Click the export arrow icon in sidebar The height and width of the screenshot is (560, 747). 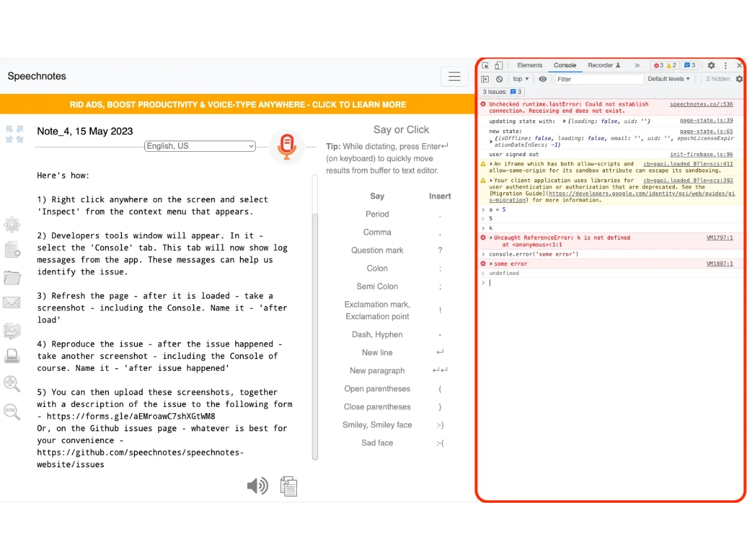(x=12, y=330)
